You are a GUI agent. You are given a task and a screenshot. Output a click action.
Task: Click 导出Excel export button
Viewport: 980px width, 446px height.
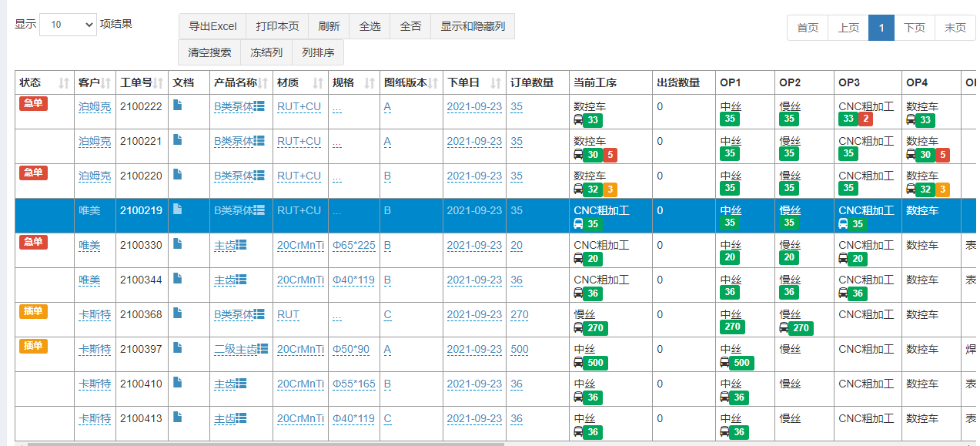(212, 26)
